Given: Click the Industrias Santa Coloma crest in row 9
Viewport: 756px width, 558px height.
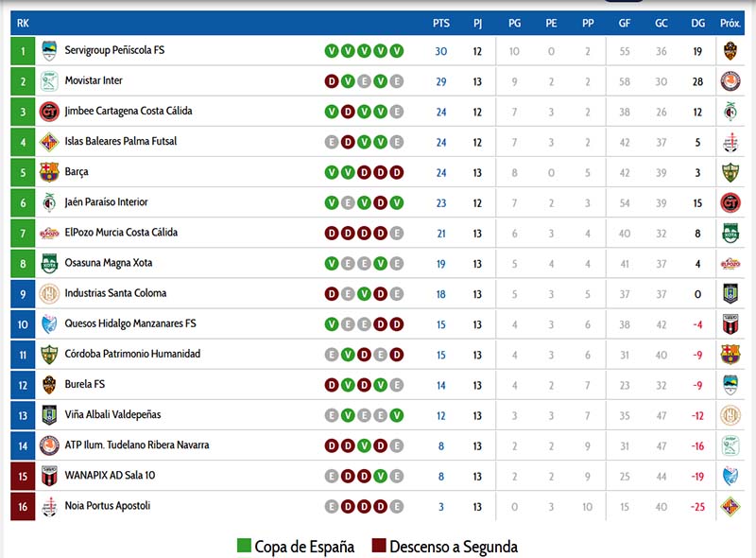Looking at the screenshot, I should coord(49,294).
